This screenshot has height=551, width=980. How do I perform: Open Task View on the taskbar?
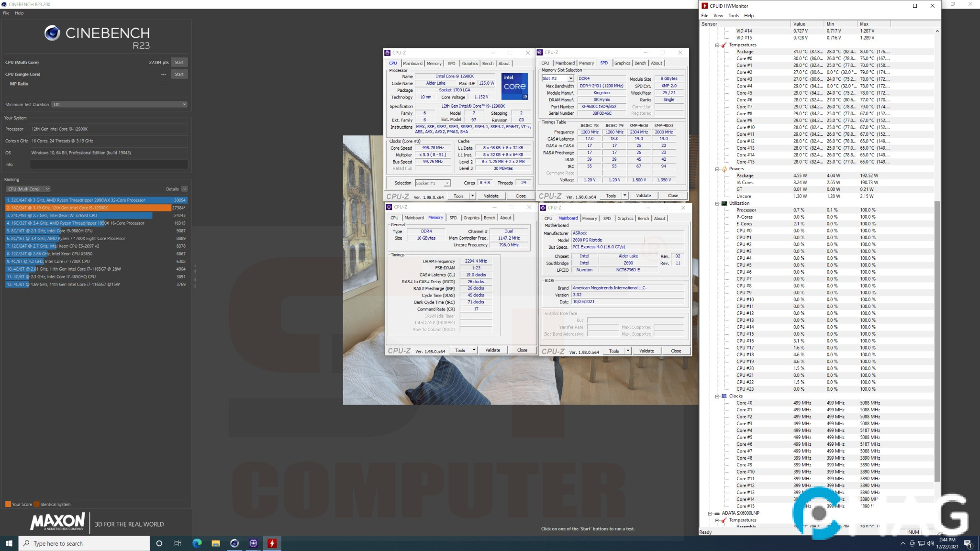[x=178, y=543]
